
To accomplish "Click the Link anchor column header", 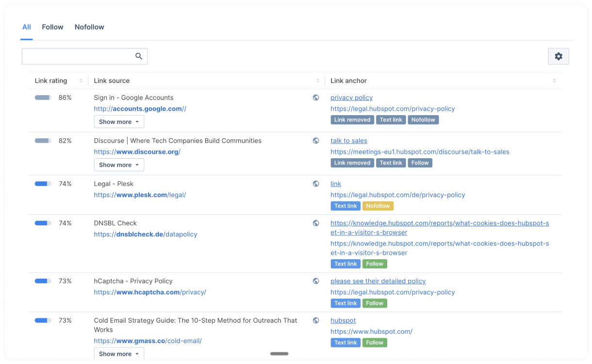I will click(x=348, y=81).
